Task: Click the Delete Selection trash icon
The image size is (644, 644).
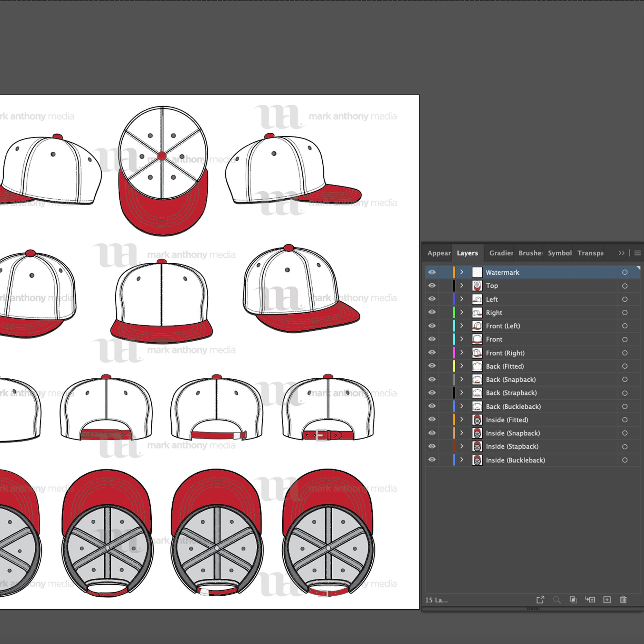Action: (624, 600)
